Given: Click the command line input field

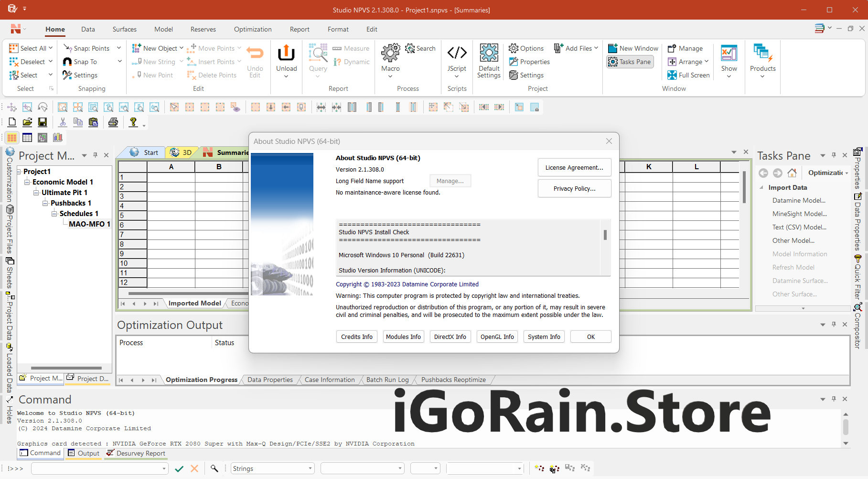Looking at the screenshot, I should pyautogui.click(x=97, y=468).
